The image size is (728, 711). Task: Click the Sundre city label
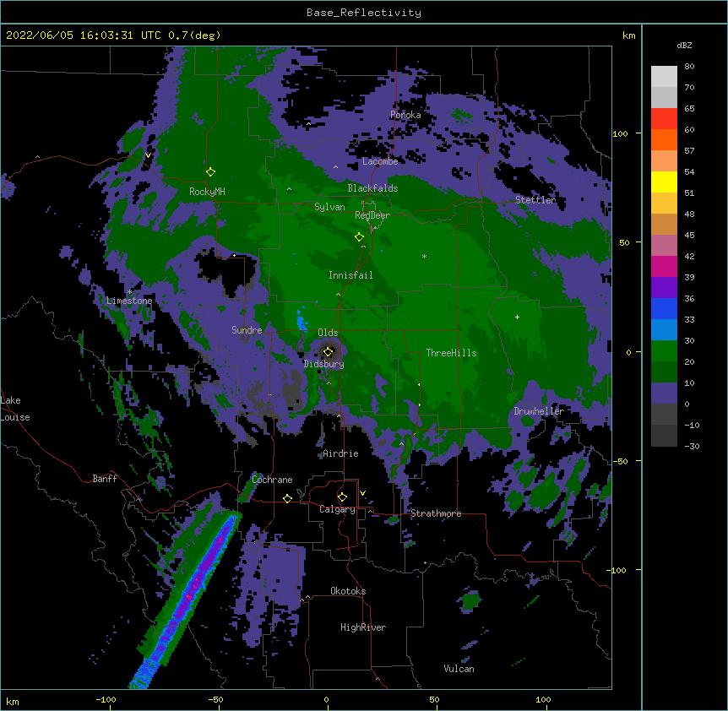pos(247,330)
